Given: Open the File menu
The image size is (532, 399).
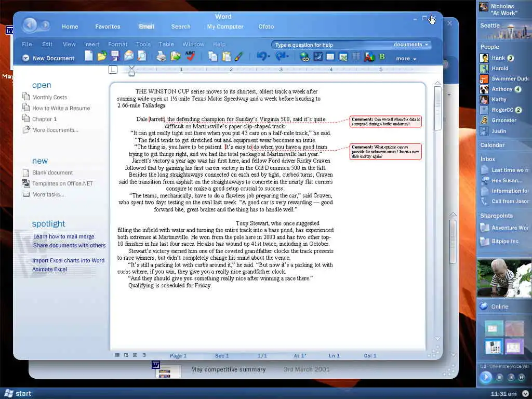Looking at the screenshot, I should pyautogui.click(x=27, y=44).
